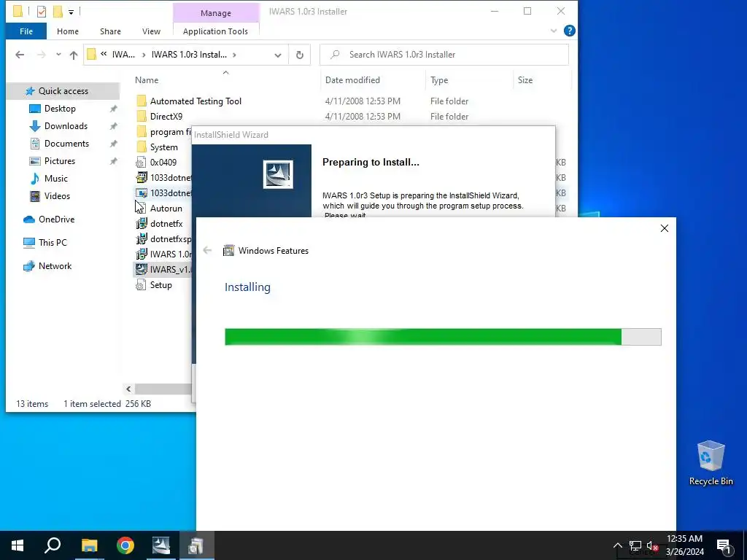Sort by the Size column header
The width and height of the screenshot is (747, 560).
point(525,80)
